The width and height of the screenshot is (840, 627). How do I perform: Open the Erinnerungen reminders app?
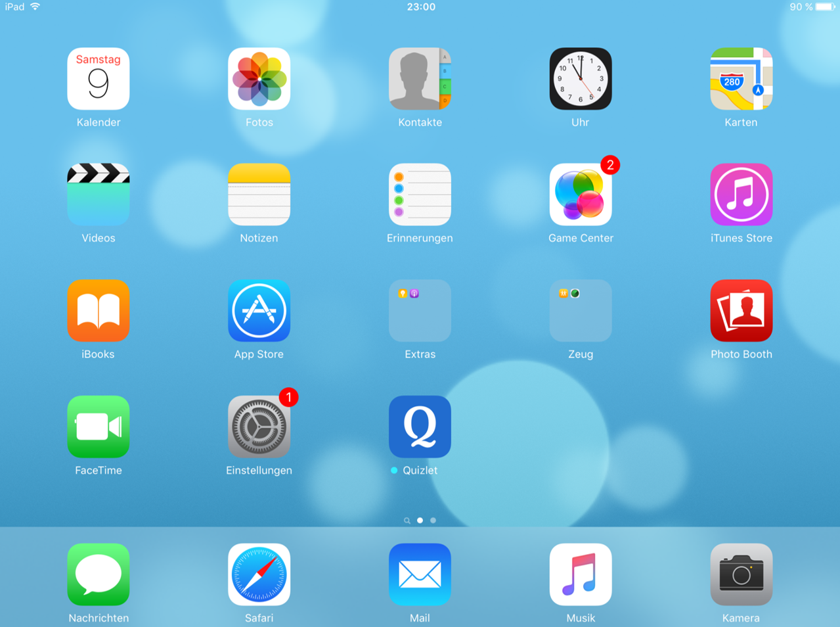pyautogui.click(x=420, y=195)
